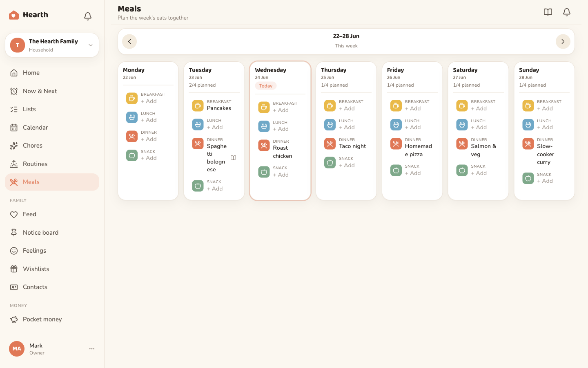Go to Chores section
This screenshot has width=588, height=368.
click(52, 146)
